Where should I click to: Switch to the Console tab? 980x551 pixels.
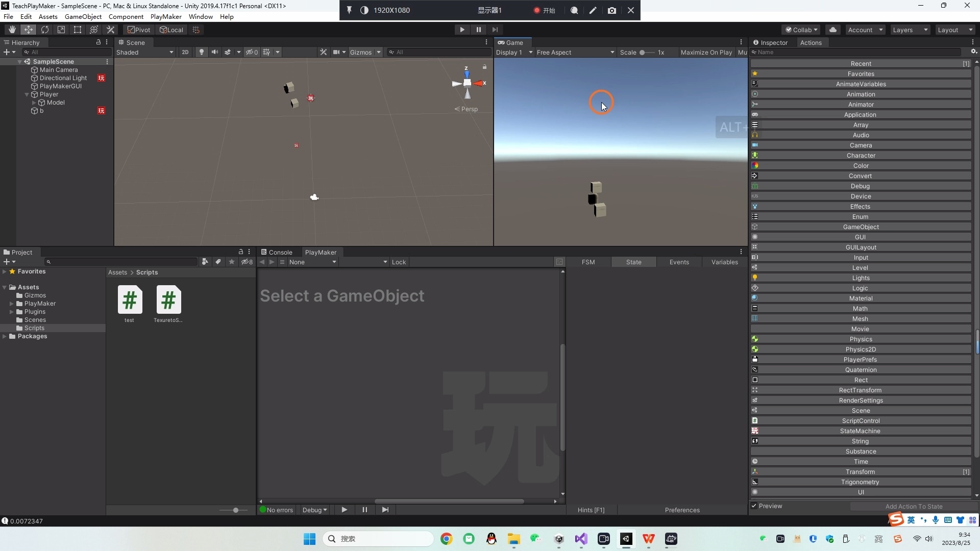click(x=277, y=252)
